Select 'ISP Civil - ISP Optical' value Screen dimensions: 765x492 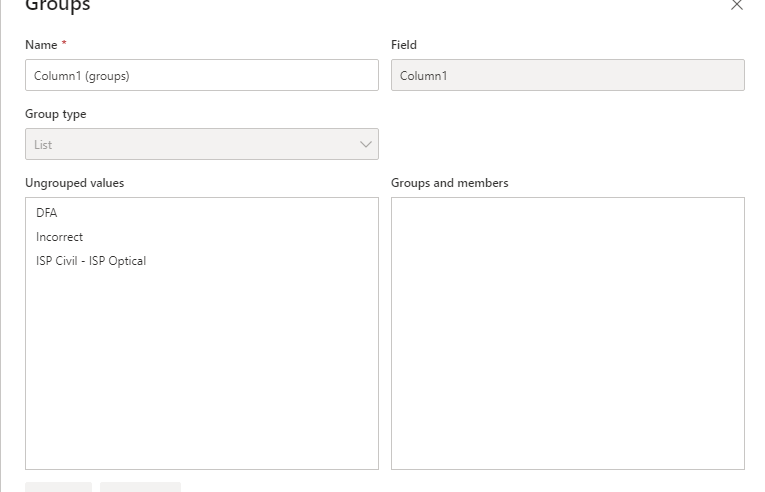coord(91,261)
